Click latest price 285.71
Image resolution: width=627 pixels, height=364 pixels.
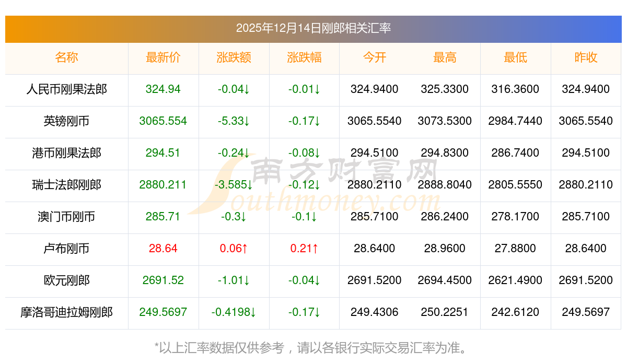[164, 217]
